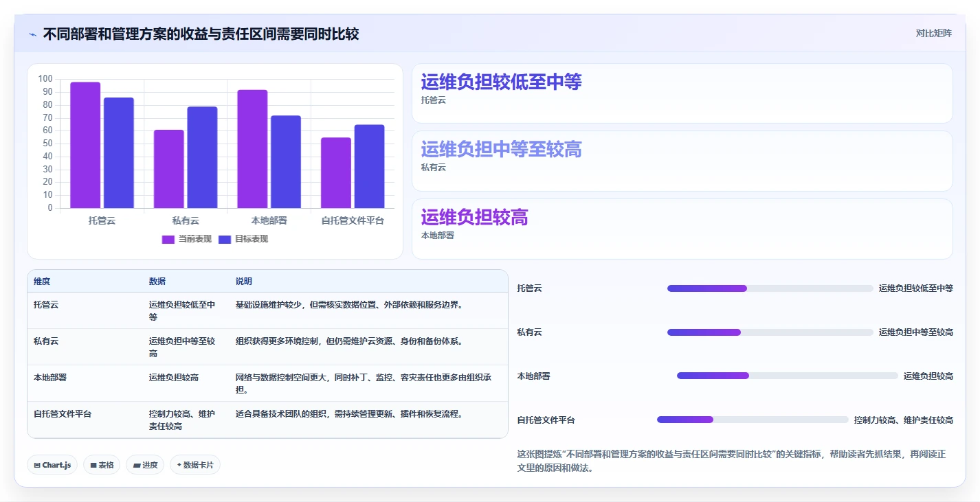
Task: Click the 私有云 label in the progress list
Action: click(x=530, y=332)
